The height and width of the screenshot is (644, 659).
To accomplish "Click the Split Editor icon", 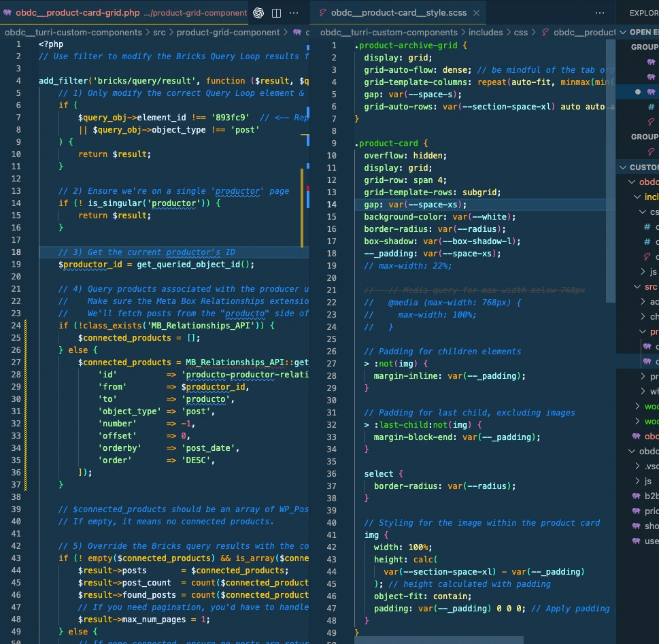I will pyautogui.click(x=277, y=13).
